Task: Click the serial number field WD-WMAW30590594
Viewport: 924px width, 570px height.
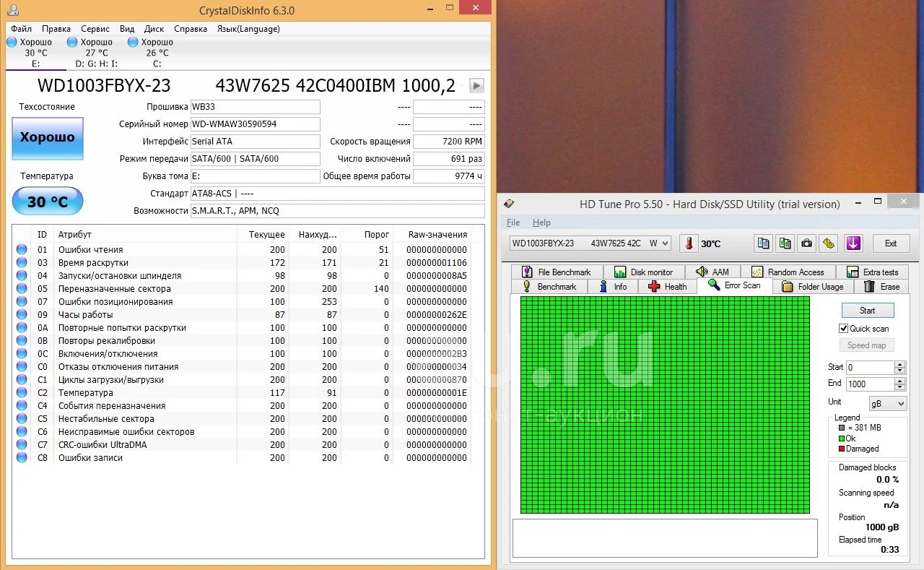Action: click(255, 124)
